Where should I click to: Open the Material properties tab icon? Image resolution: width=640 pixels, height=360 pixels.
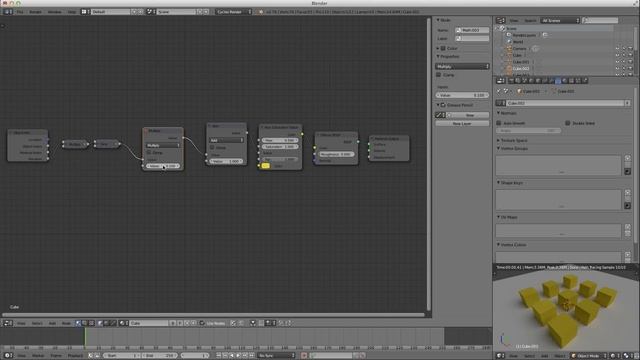(x=565, y=81)
